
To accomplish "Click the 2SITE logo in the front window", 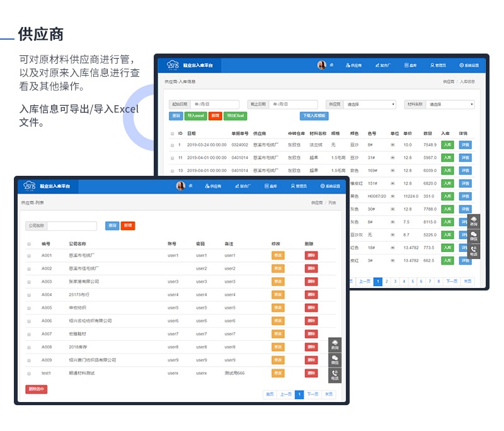I will pyautogui.click(x=29, y=186).
